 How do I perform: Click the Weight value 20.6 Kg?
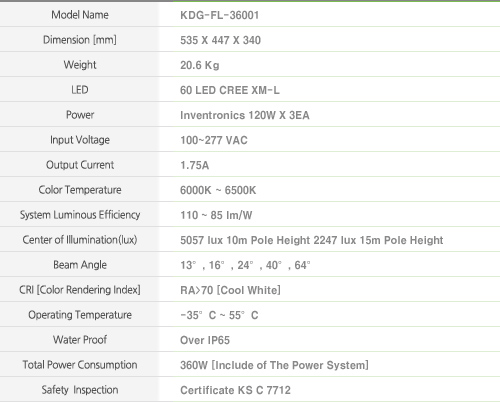pos(200,65)
